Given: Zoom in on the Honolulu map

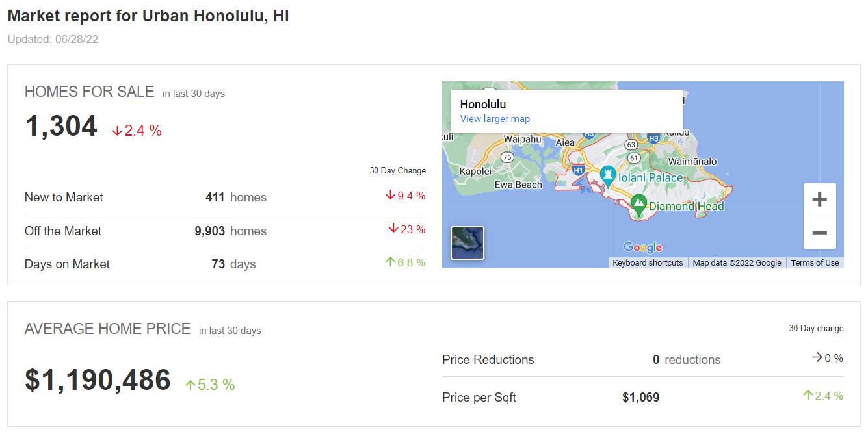Looking at the screenshot, I should [820, 199].
